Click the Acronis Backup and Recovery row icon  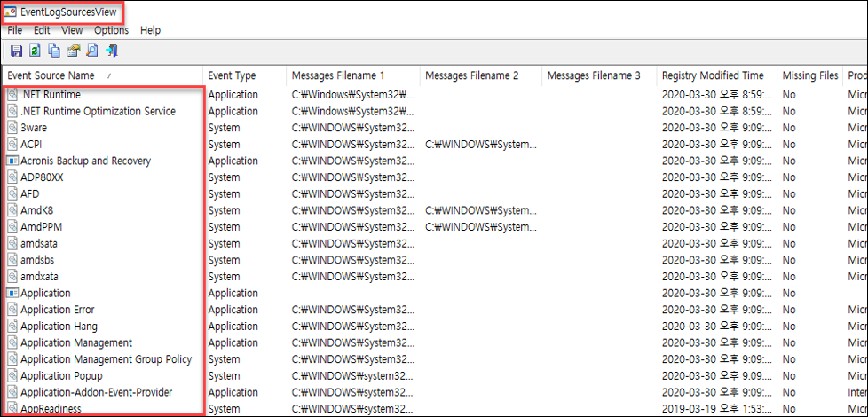click(x=12, y=161)
